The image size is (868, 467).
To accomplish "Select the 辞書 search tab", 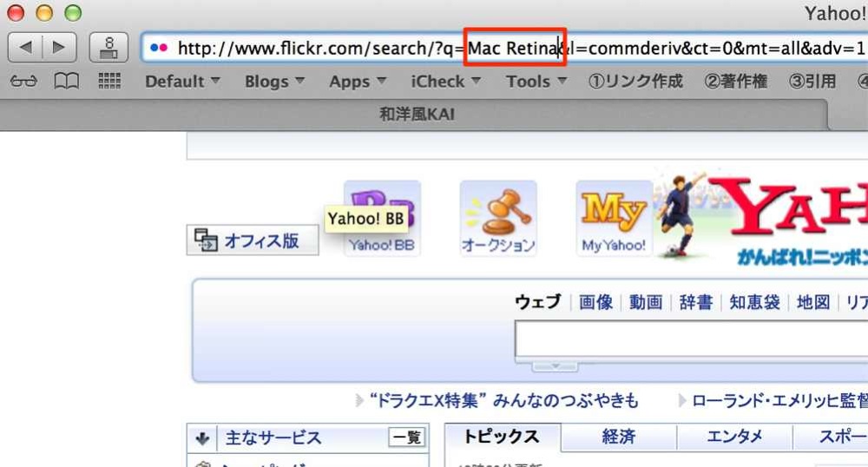I will 696,302.
